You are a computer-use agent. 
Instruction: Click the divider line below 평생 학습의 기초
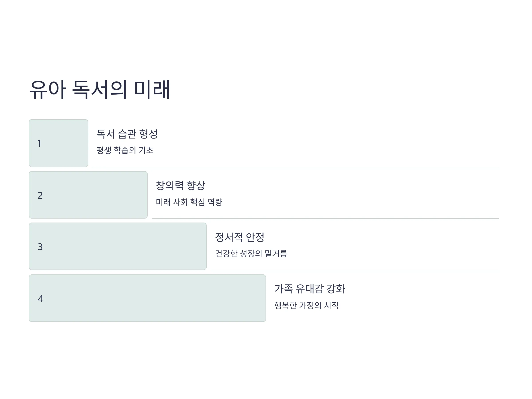tap(295, 167)
